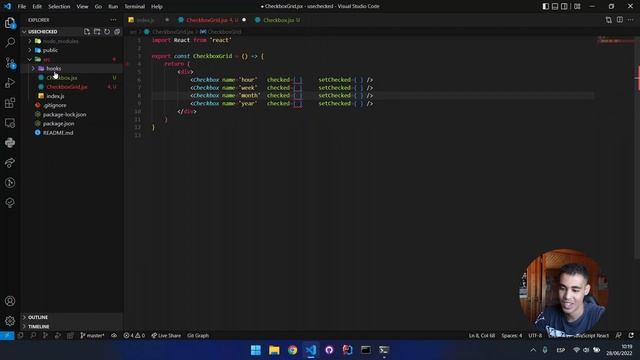Viewport: 640px width, 360px height.
Task: Open the Remote Explorer view
Action: click(x=10, y=123)
